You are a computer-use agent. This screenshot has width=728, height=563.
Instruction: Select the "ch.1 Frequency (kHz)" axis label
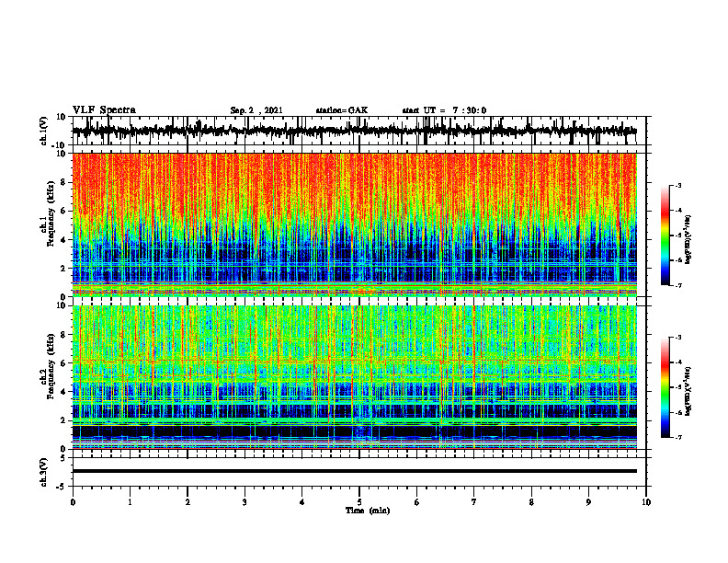pos(49,213)
